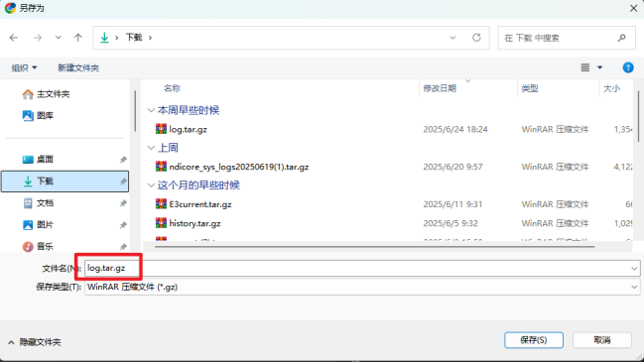Click WinRAR icon of log.tar.gz
This screenshot has height=363, width=644.
161,129
